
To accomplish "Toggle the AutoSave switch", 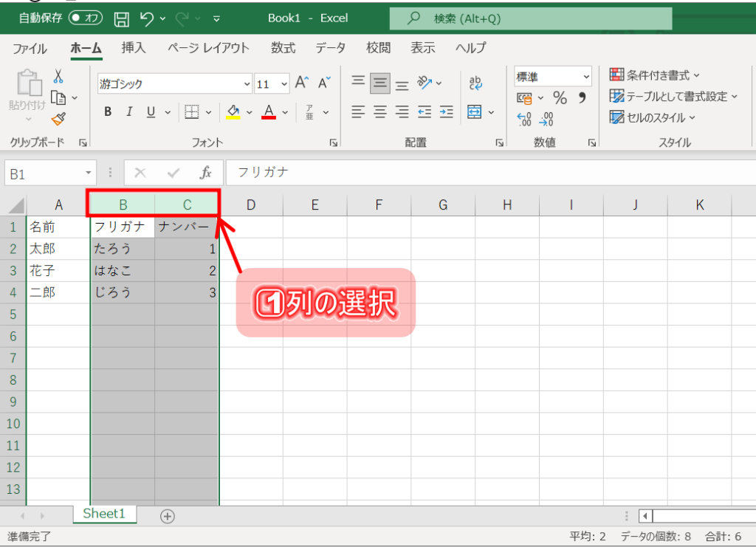I will click(86, 18).
